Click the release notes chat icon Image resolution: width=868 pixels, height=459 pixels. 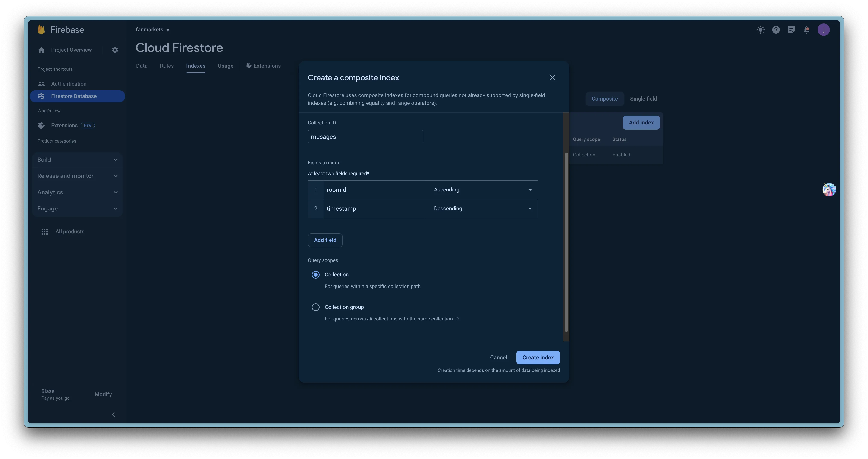point(791,30)
